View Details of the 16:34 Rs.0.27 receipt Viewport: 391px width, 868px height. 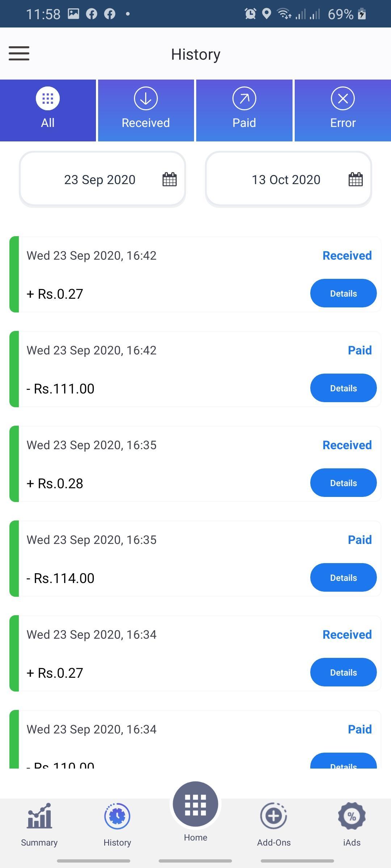(343, 672)
